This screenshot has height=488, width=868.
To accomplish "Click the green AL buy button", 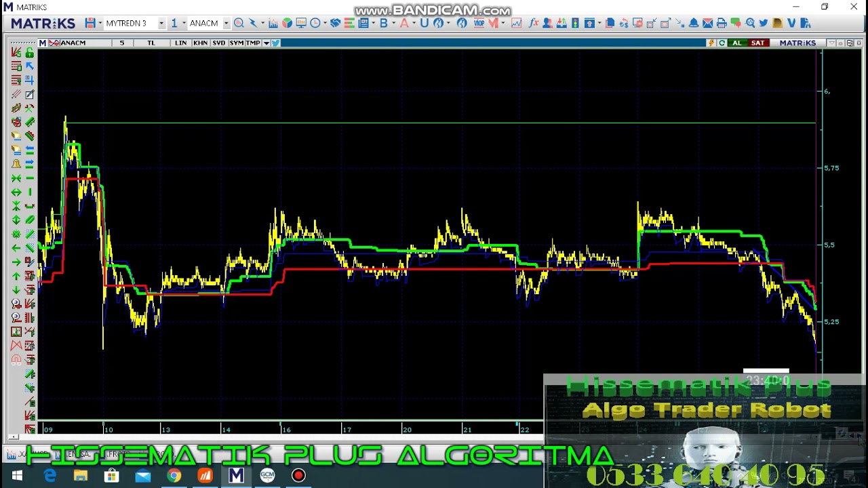I will click(737, 43).
